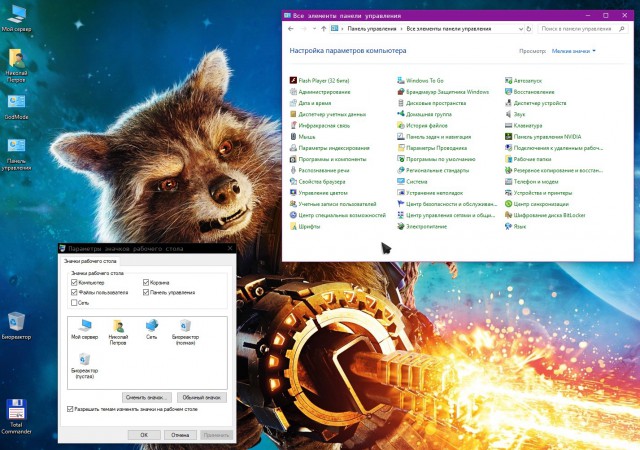Click the Отмена button

[180, 435]
